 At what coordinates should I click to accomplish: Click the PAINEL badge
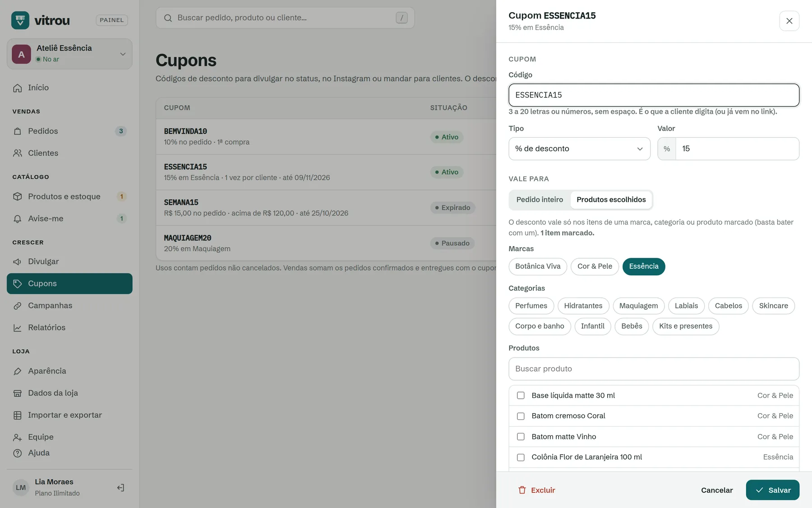click(111, 20)
